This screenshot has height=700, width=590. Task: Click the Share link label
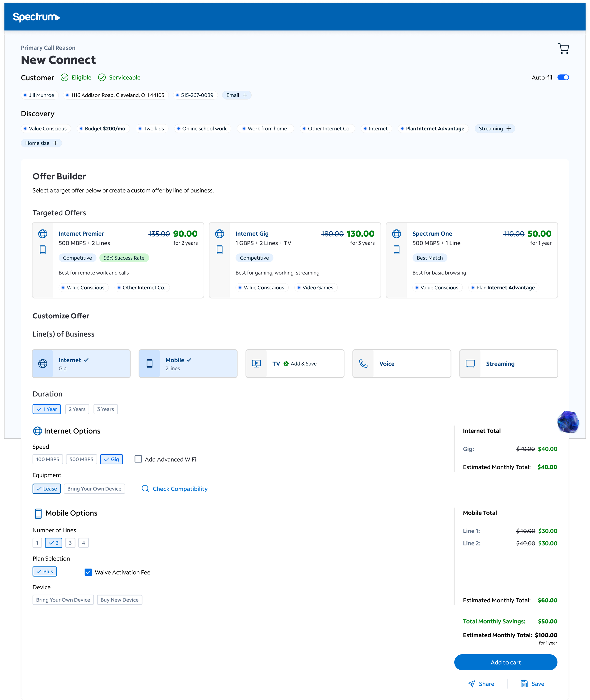(x=487, y=684)
